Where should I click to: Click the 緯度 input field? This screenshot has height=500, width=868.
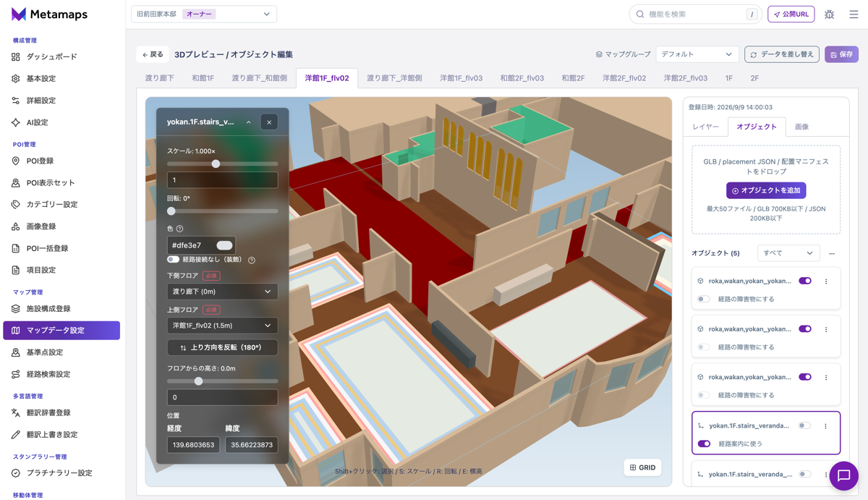[x=252, y=445]
